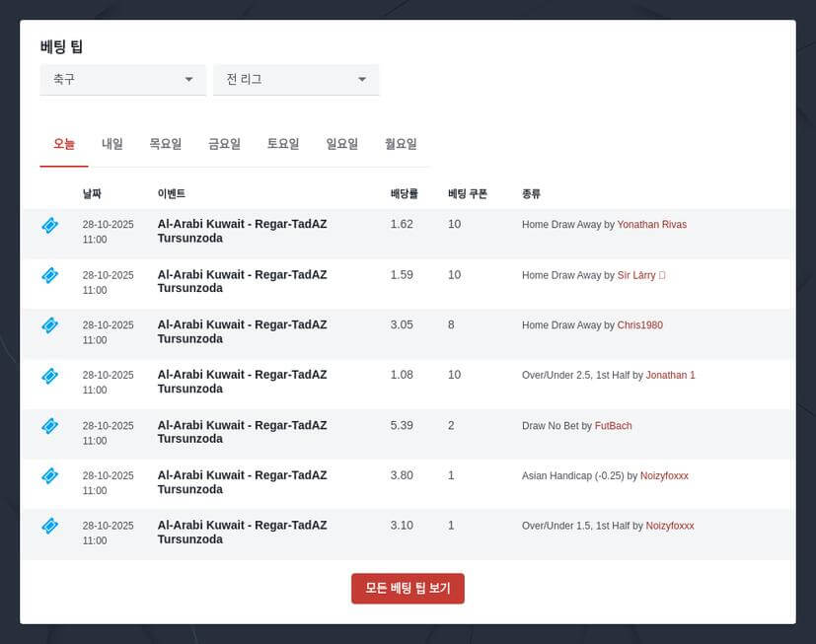Select the ticket icon beside the Asian Handicap tip
The image size is (816, 644).
tap(49, 475)
